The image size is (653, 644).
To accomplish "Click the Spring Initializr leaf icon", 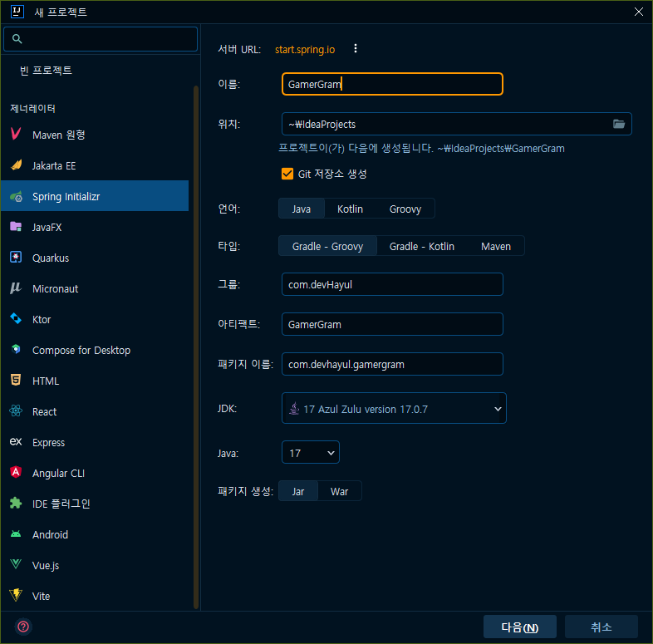I will tap(16, 196).
